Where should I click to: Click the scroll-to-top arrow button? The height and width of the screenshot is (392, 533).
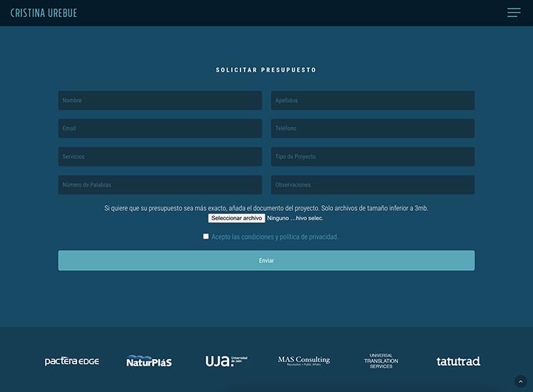coord(520,381)
